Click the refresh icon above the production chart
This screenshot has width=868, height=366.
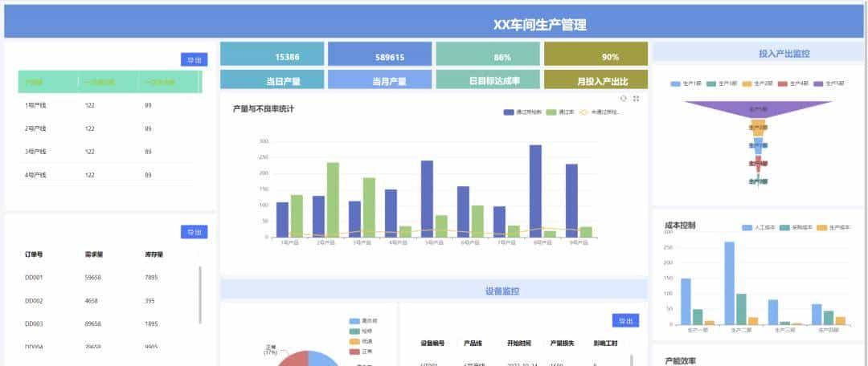(624, 99)
